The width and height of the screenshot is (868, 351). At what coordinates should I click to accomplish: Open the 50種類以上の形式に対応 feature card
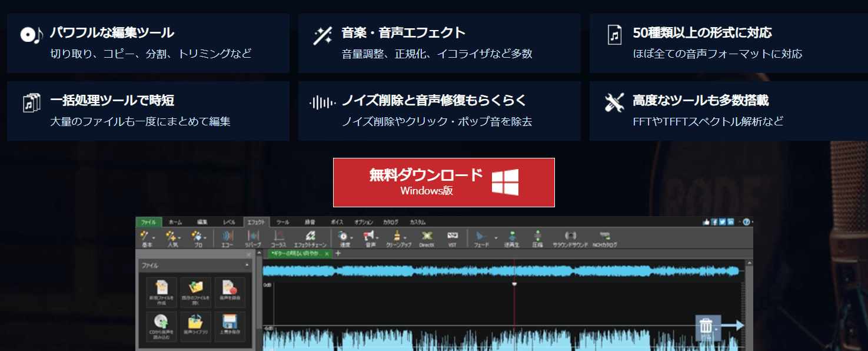729,43
